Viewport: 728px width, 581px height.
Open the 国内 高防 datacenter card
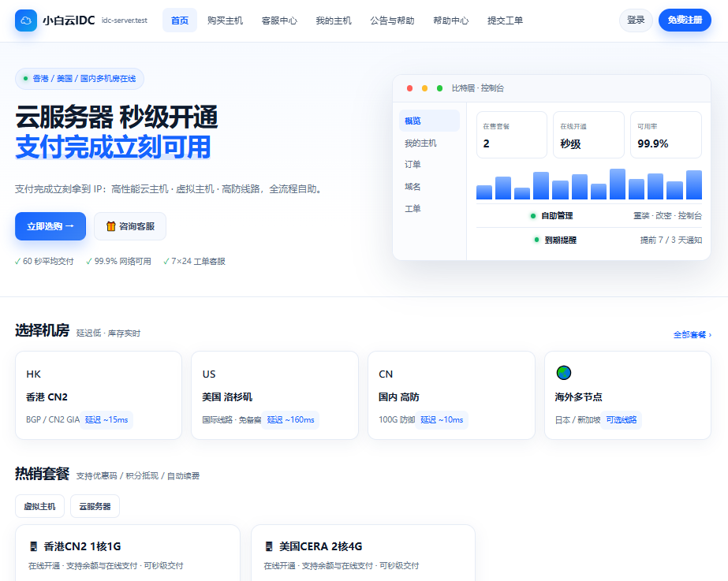point(451,396)
